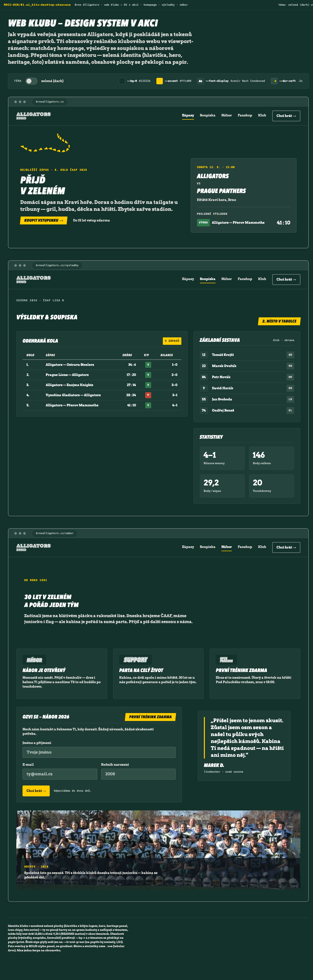
Task: Click the Alligators Brno logo in homepage frame
Action: point(33,116)
